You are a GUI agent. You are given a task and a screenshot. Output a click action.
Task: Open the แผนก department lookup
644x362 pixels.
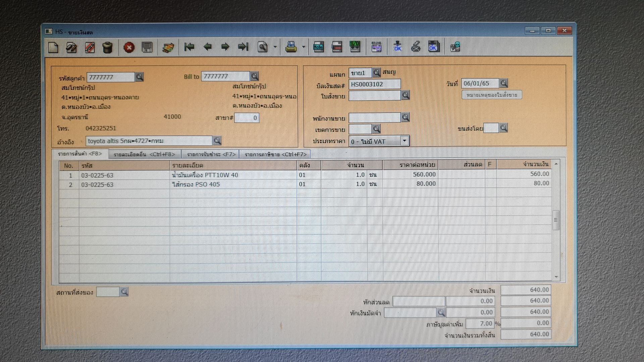[377, 72]
